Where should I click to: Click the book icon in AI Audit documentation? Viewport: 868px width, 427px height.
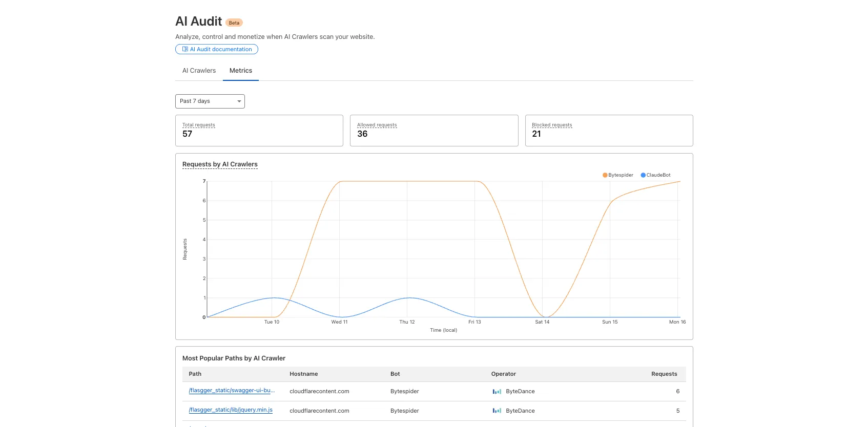coord(185,49)
